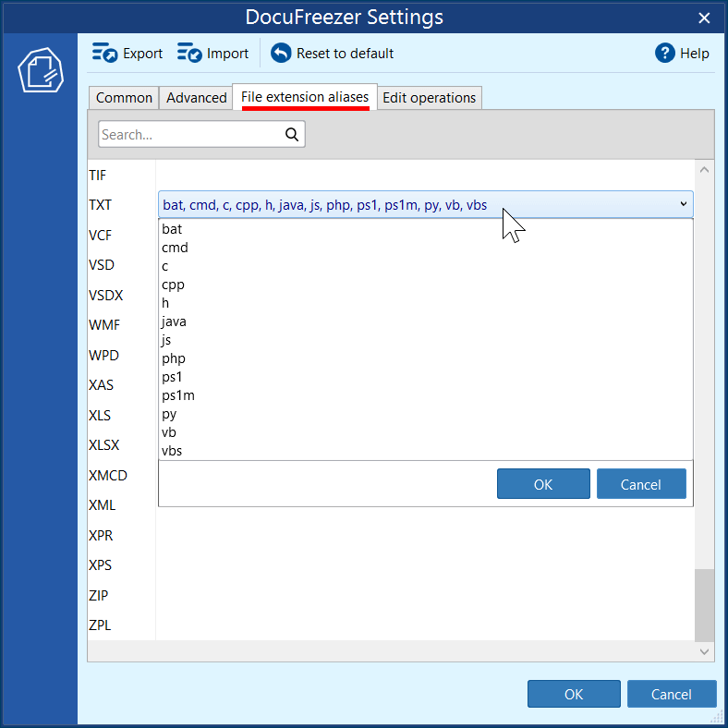Close the DocuFreezer Settings window
This screenshot has width=728, height=728.
click(x=704, y=18)
